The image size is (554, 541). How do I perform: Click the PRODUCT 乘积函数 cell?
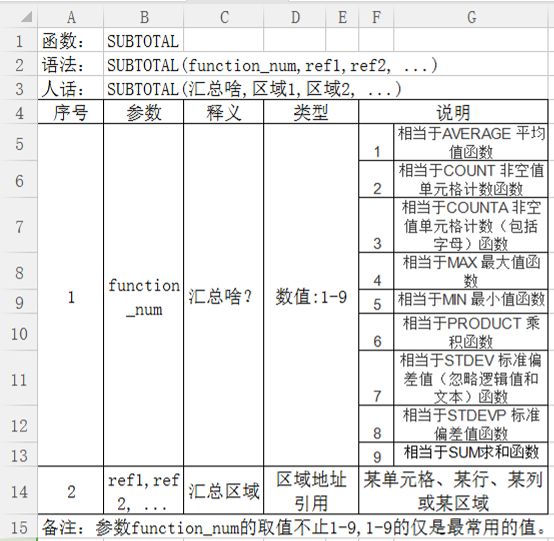471,332
